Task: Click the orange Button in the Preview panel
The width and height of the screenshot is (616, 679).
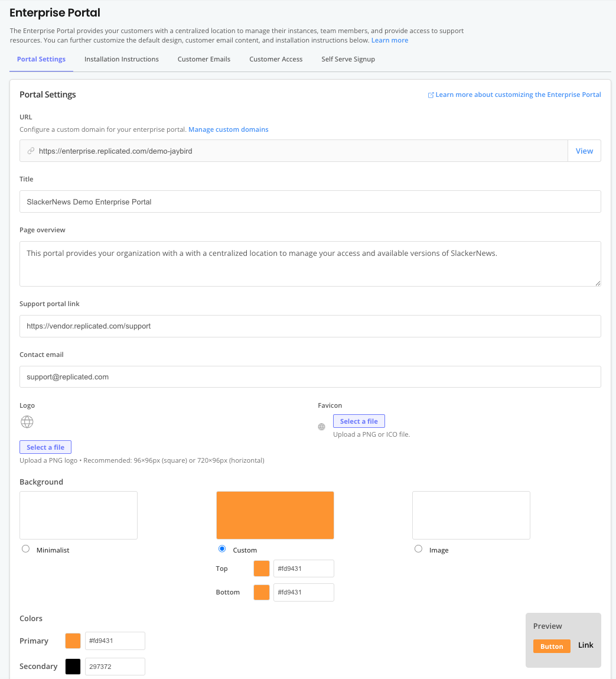Action: [x=552, y=646]
